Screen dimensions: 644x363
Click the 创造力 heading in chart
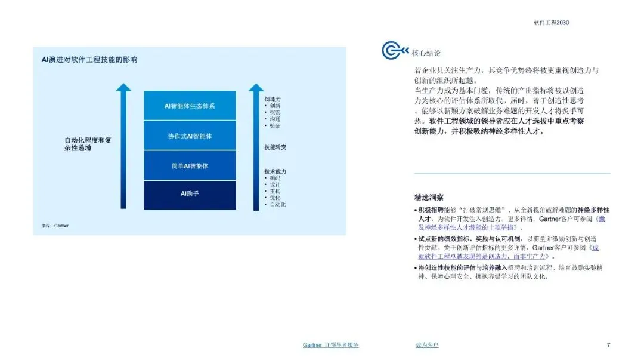(273, 99)
